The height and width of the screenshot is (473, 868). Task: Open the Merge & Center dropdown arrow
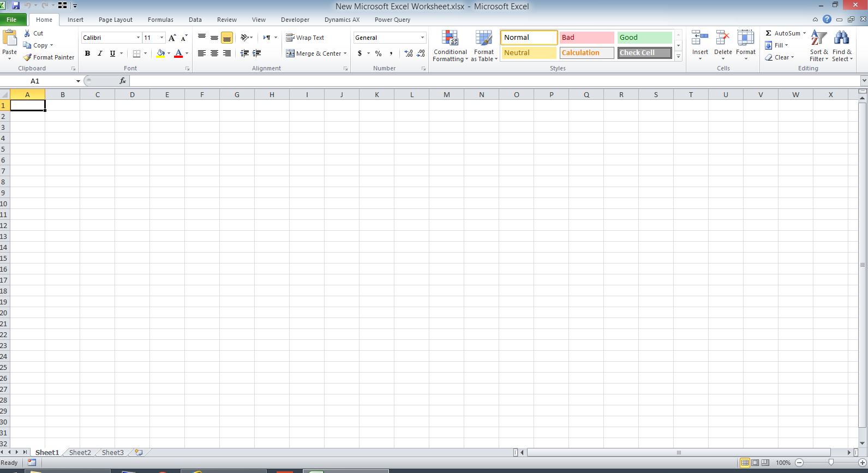[345, 53]
